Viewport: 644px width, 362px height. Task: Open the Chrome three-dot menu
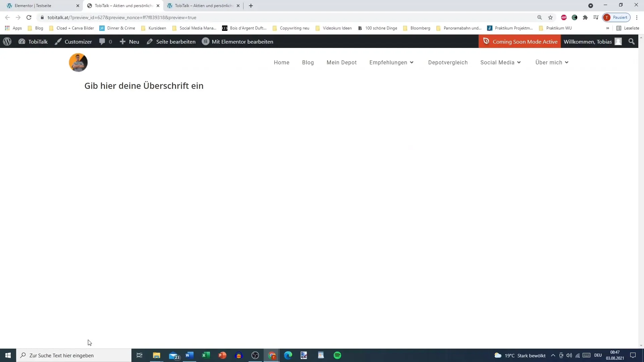coord(637,17)
